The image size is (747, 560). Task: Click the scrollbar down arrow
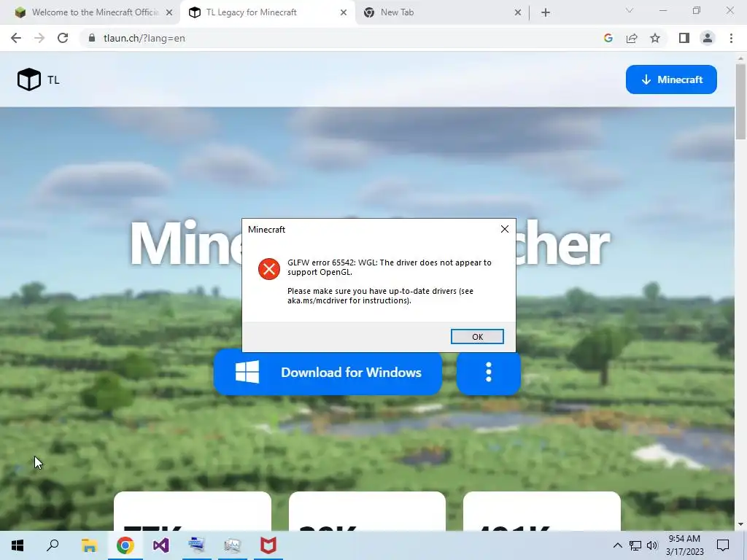tap(740, 524)
